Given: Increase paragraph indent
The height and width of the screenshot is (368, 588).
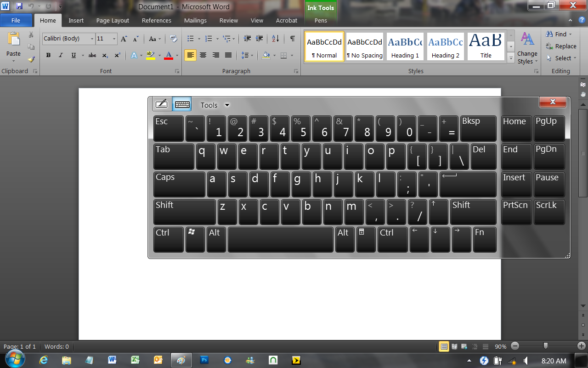Looking at the screenshot, I should coord(260,39).
